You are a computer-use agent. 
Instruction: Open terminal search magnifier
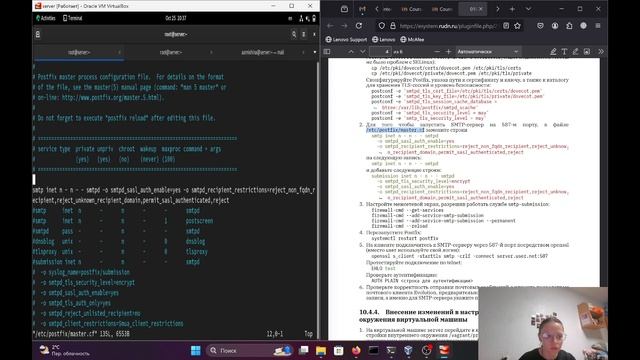(x=294, y=34)
